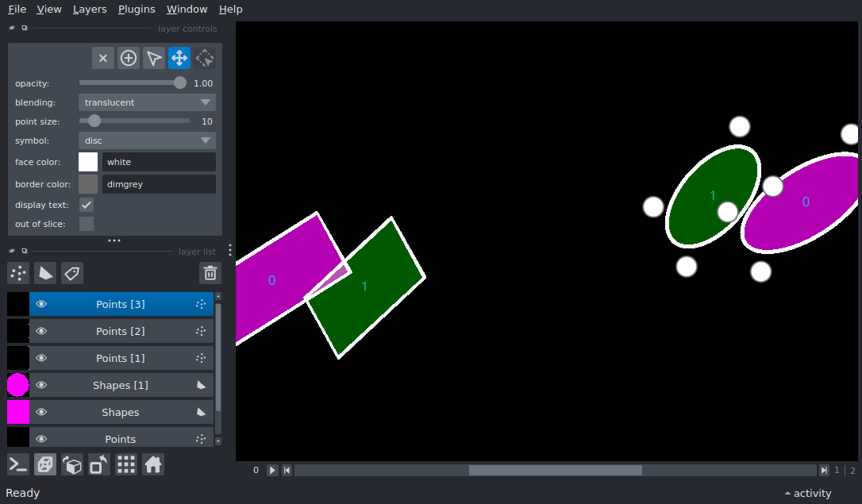Enable the out of slice checkbox
Screen dimensions: 862x504
[87, 224]
